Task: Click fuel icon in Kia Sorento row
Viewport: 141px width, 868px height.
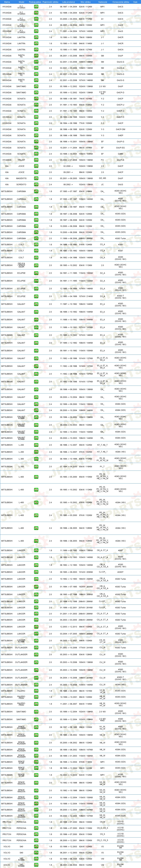Action: (x=36, y=185)
